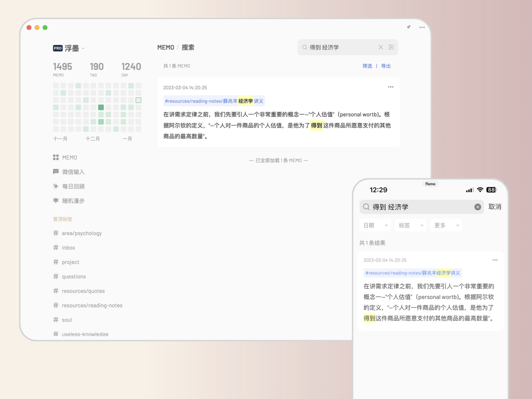Click the pin window icon
This screenshot has height=399, width=532.
click(x=408, y=27)
